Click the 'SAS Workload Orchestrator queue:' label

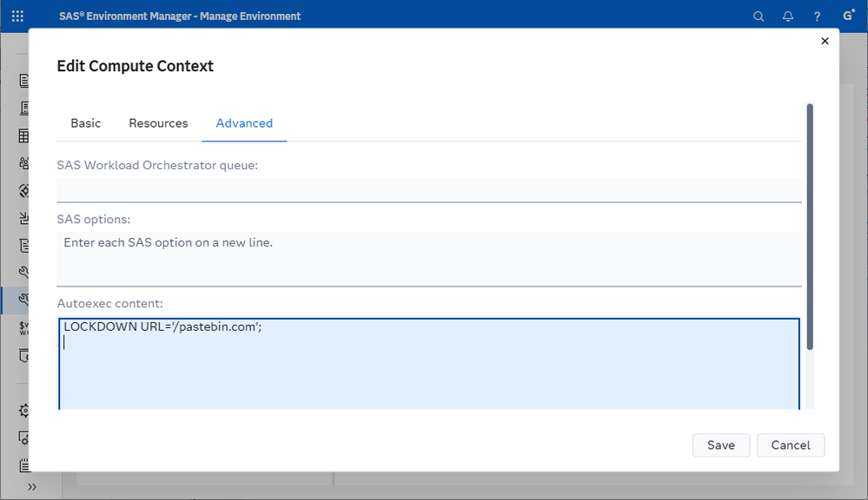pyautogui.click(x=157, y=165)
